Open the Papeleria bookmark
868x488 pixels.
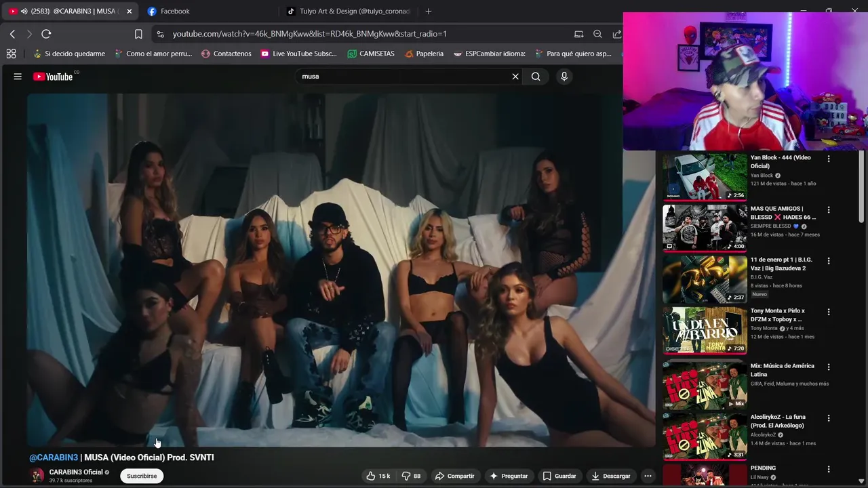tap(424, 54)
